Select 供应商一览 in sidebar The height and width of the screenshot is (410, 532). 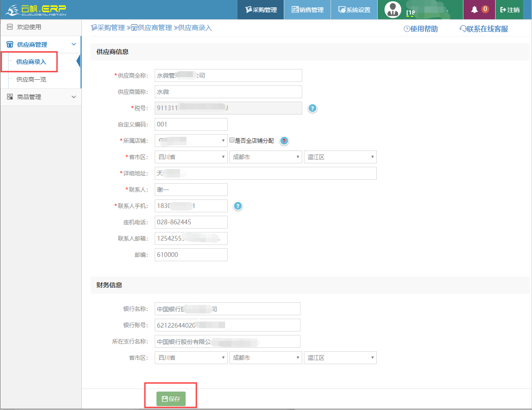pyautogui.click(x=31, y=79)
